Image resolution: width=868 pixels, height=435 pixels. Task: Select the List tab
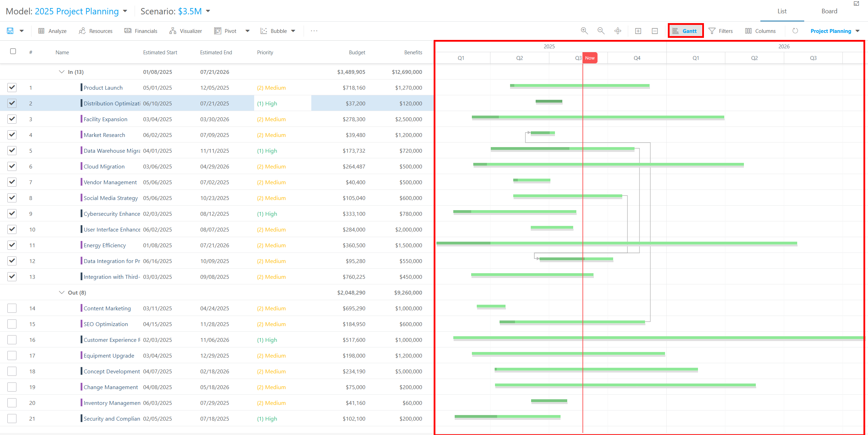(x=782, y=11)
